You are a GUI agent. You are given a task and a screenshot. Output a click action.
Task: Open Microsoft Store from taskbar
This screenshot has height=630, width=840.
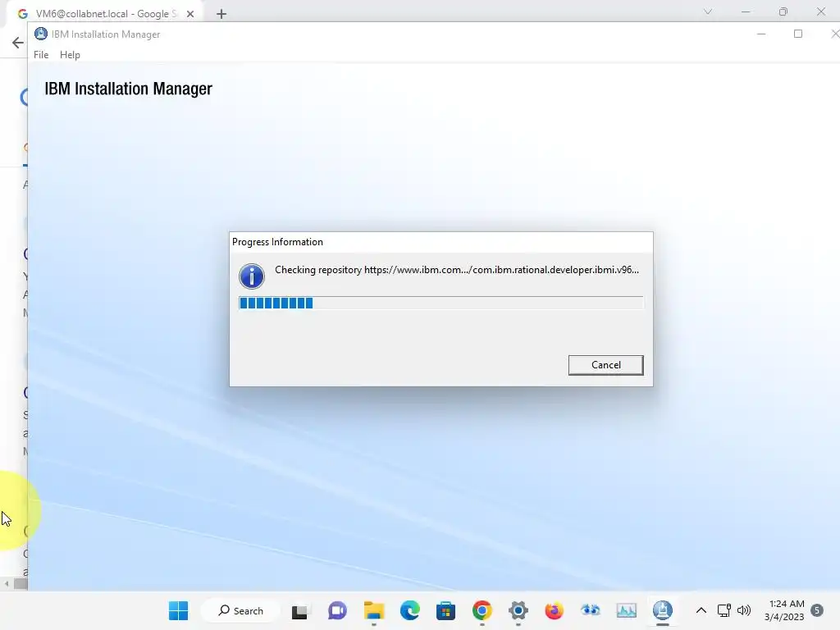[445, 610]
